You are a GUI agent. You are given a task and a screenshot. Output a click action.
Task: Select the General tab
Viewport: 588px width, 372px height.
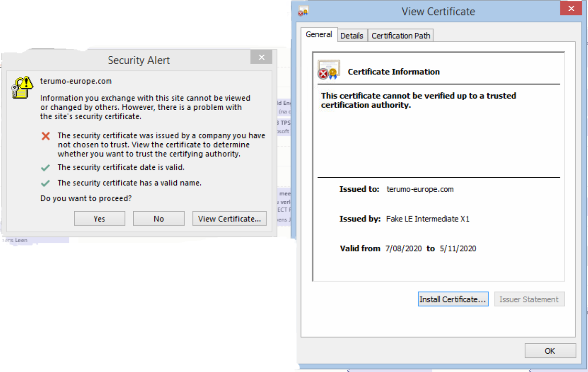pos(319,35)
